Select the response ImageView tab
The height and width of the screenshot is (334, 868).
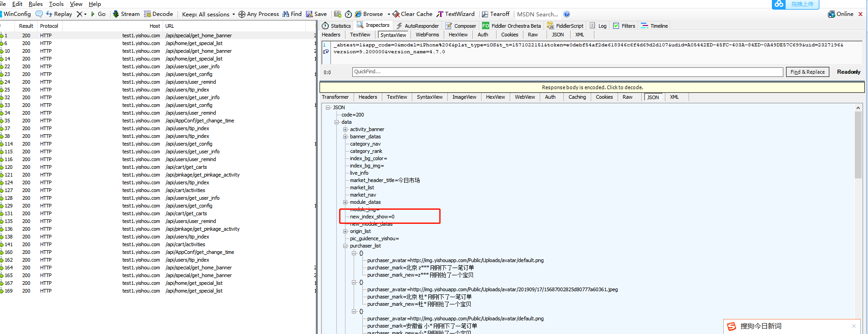coord(464,97)
